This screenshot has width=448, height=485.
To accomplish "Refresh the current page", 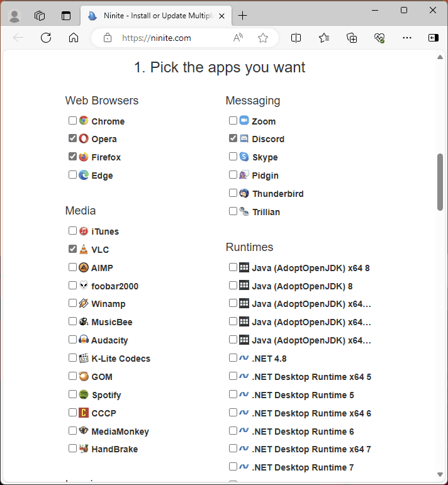I will coord(46,38).
